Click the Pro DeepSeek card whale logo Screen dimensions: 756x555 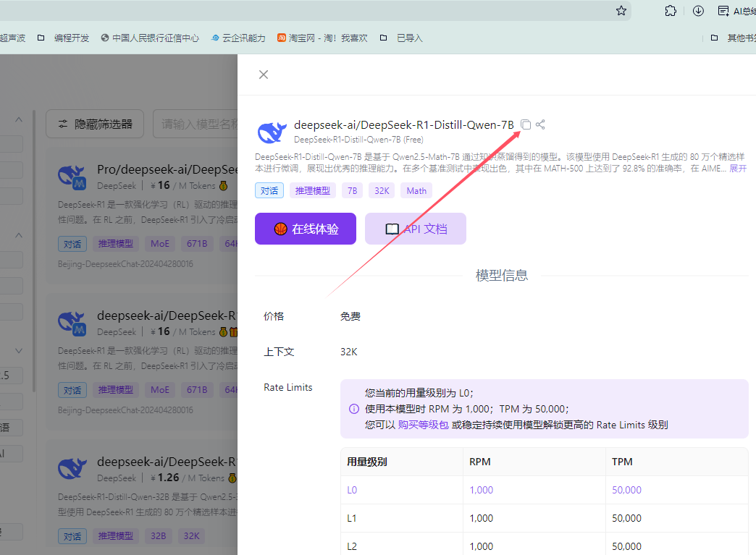[x=72, y=177]
